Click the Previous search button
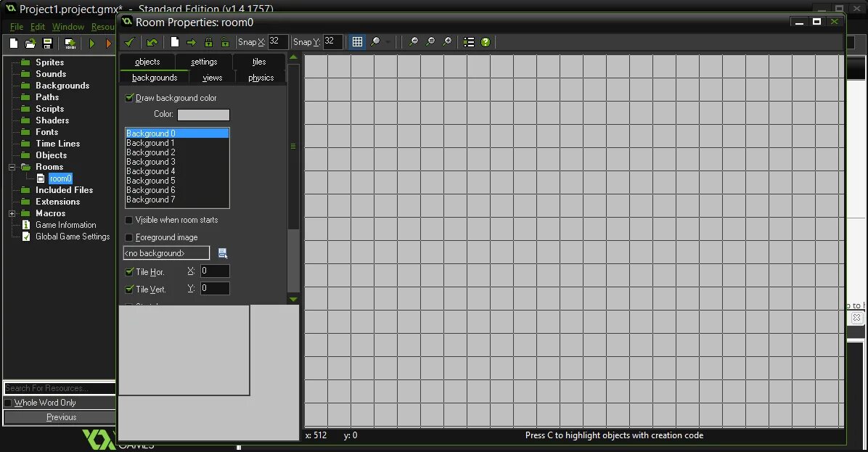Viewport: 868px width, 452px height. pos(60,416)
